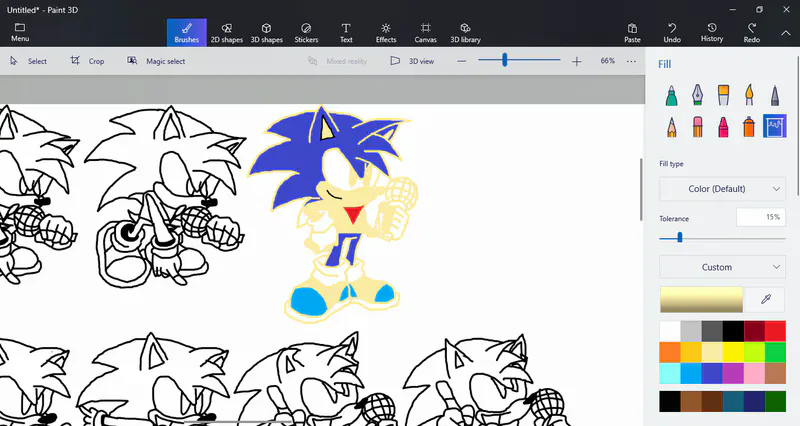The width and height of the screenshot is (800, 426).
Task: Expand the Custom material dropdown
Action: 722,267
